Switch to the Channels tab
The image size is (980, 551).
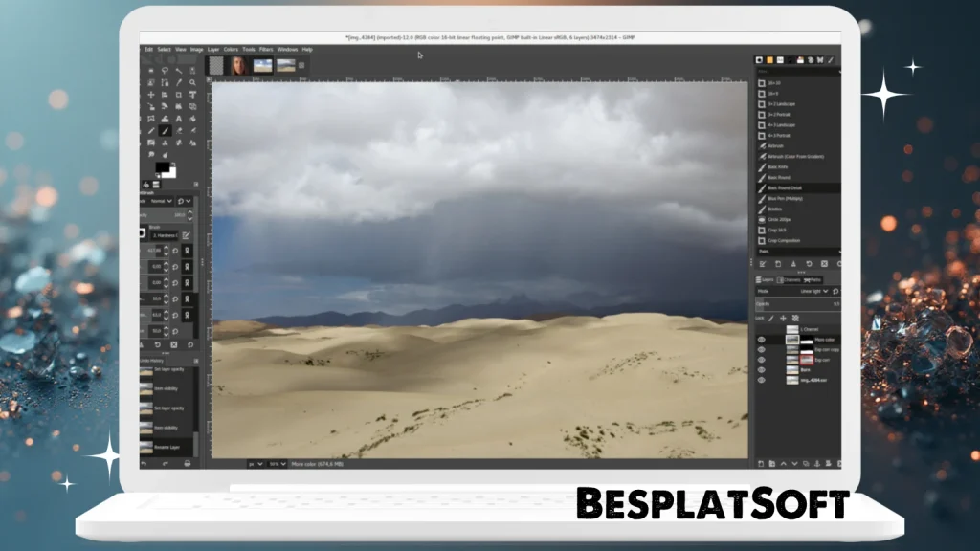tap(789, 279)
